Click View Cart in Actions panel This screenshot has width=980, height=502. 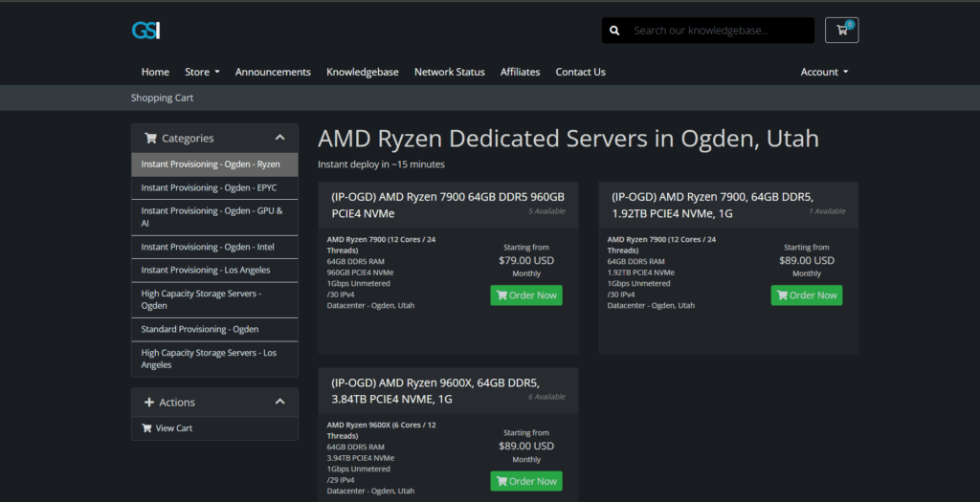[x=214, y=428]
